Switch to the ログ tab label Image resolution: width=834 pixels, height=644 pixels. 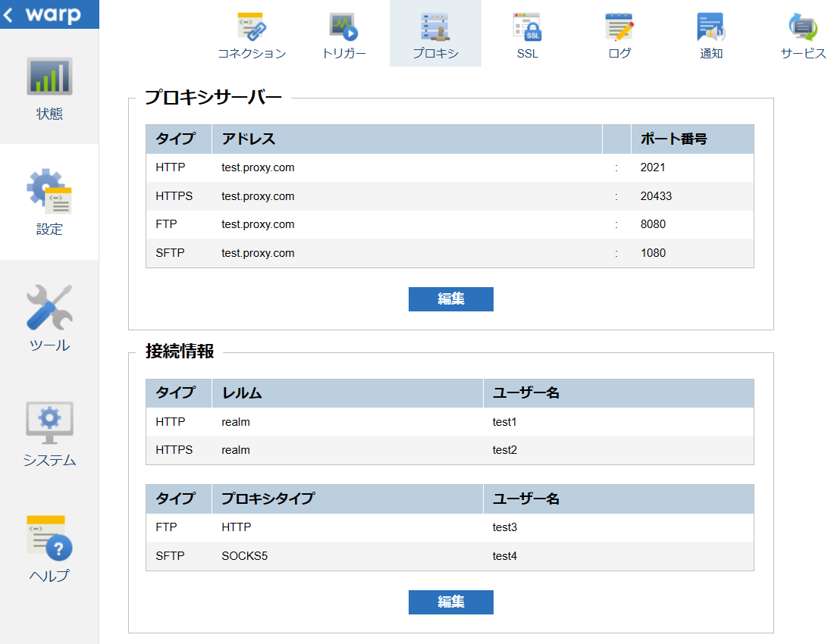pos(619,53)
